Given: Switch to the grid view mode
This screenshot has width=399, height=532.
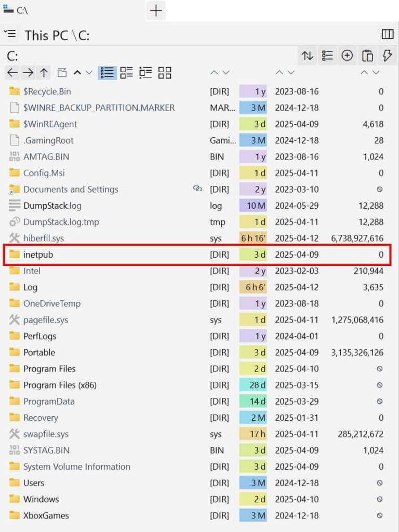Looking at the screenshot, I should 165,73.
